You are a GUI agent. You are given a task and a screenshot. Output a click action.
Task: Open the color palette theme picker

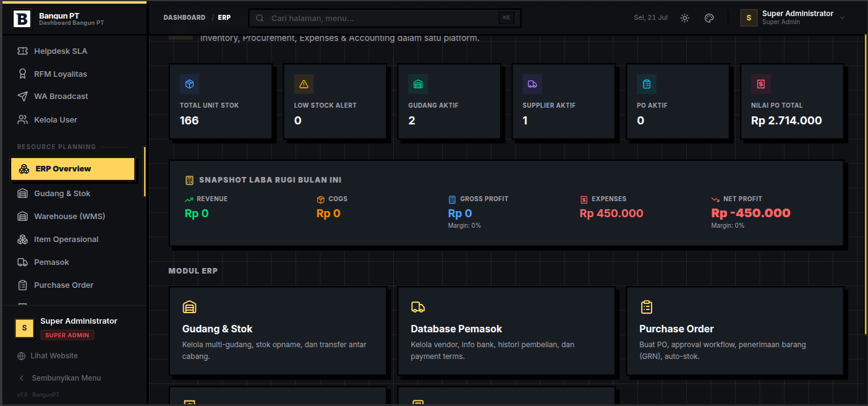(x=709, y=18)
